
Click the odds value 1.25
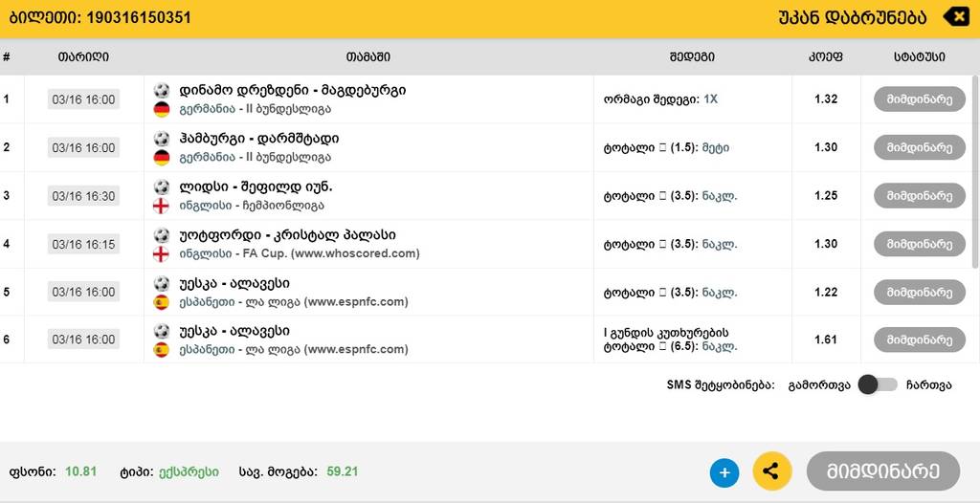[x=826, y=196]
